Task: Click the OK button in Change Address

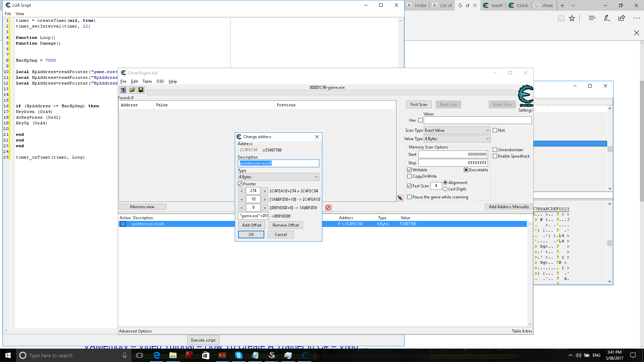Action: [x=251, y=234]
